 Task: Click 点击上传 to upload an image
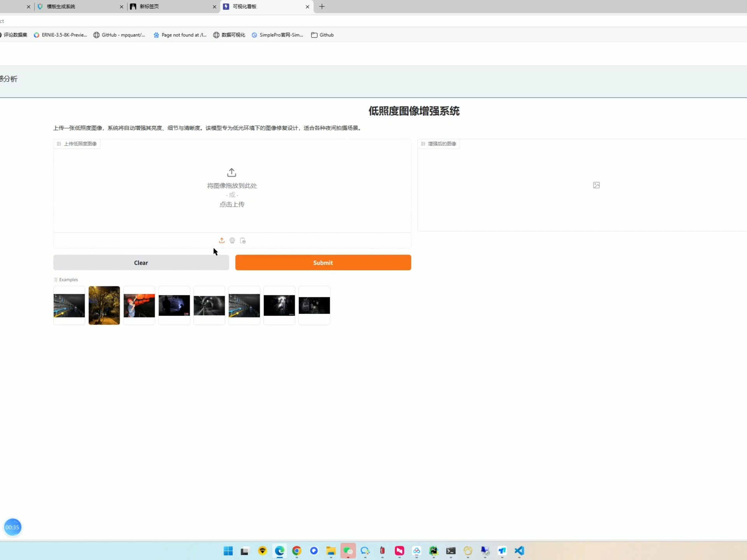[232, 205]
